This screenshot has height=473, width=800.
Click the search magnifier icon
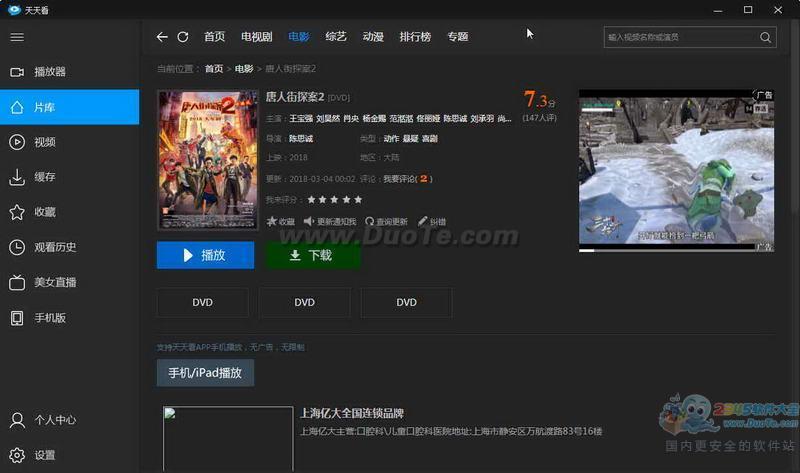pyautogui.click(x=765, y=37)
